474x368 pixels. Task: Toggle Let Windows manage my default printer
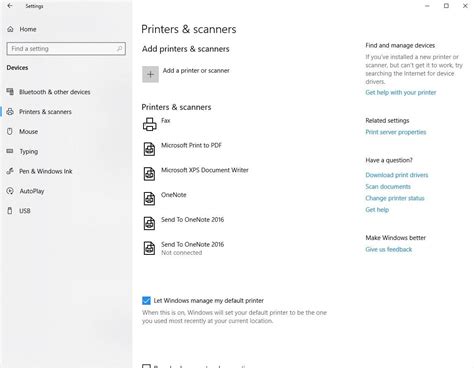[146, 300]
